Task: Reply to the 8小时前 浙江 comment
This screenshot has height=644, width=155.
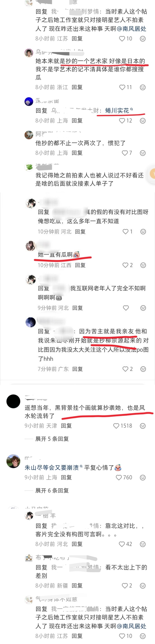Action: [77, 87]
